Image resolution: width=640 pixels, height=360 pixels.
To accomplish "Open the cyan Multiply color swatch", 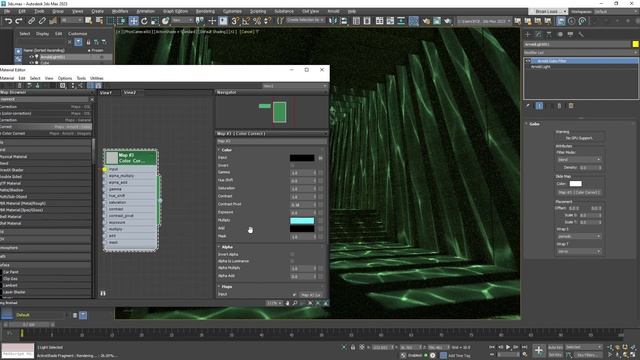I will 302,221.
